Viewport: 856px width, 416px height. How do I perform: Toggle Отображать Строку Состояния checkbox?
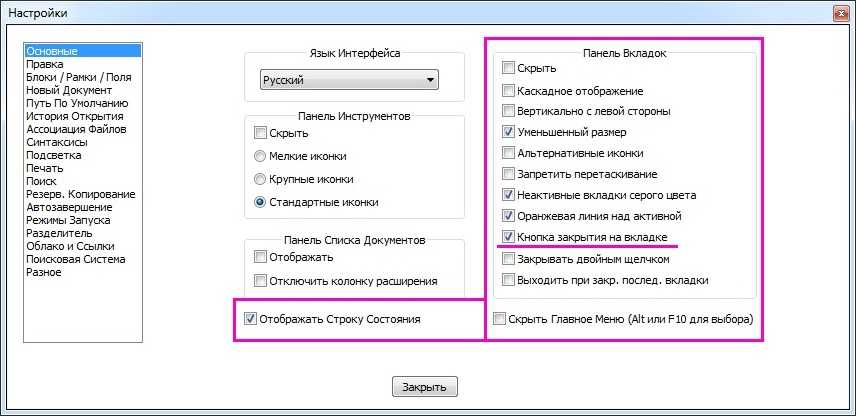(250, 319)
